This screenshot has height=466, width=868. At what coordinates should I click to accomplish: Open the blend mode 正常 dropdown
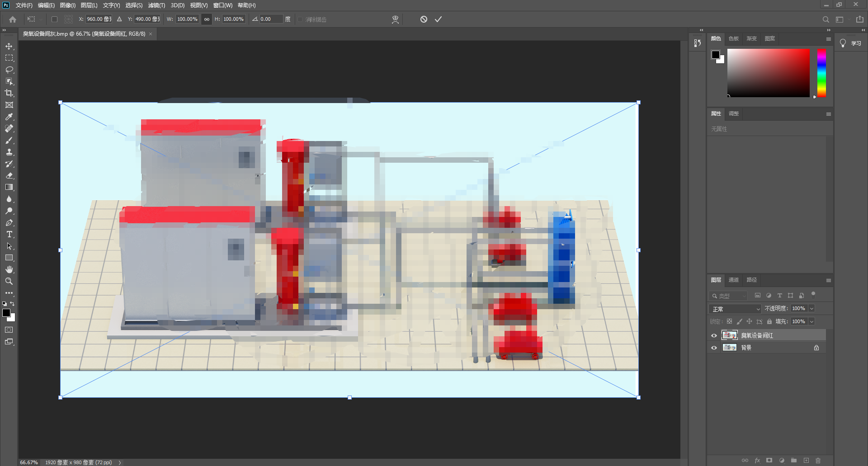pyautogui.click(x=735, y=309)
